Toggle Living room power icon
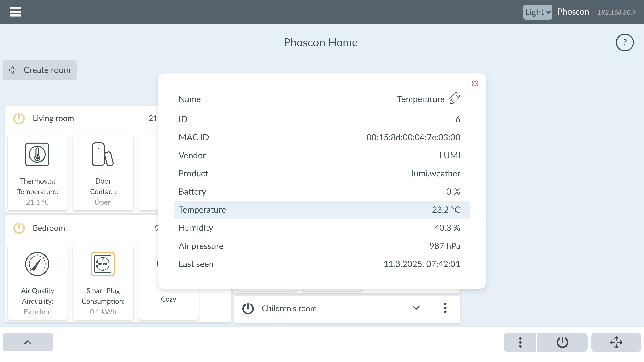 (19, 118)
